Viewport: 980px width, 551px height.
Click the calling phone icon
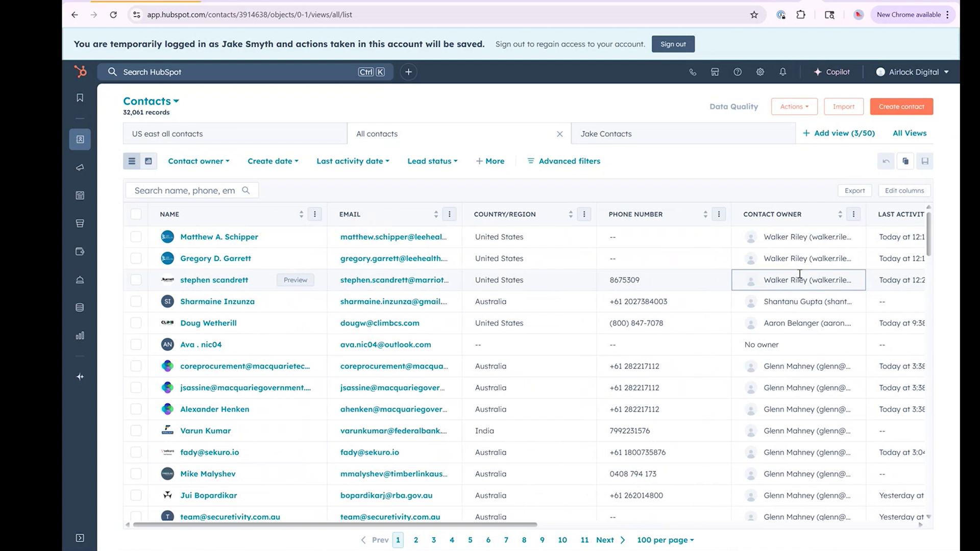click(693, 72)
